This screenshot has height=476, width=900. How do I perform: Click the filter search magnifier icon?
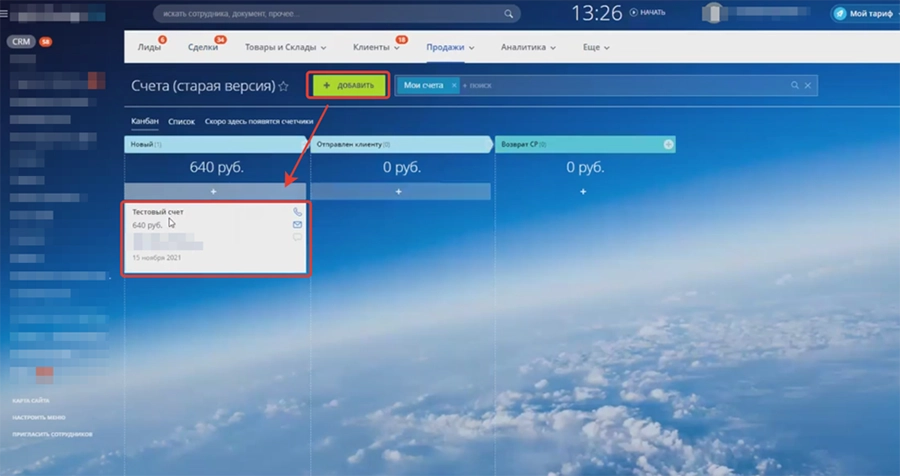click(795, 86)
